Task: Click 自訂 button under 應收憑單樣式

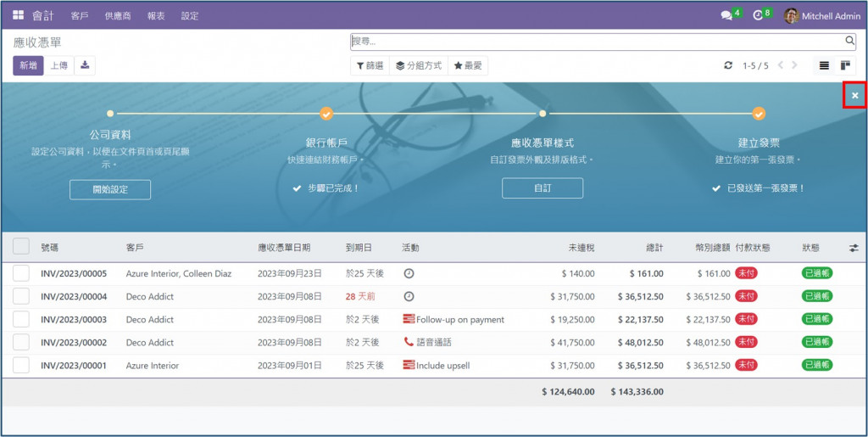Action: pyautogui.click(x=542, y=188)
